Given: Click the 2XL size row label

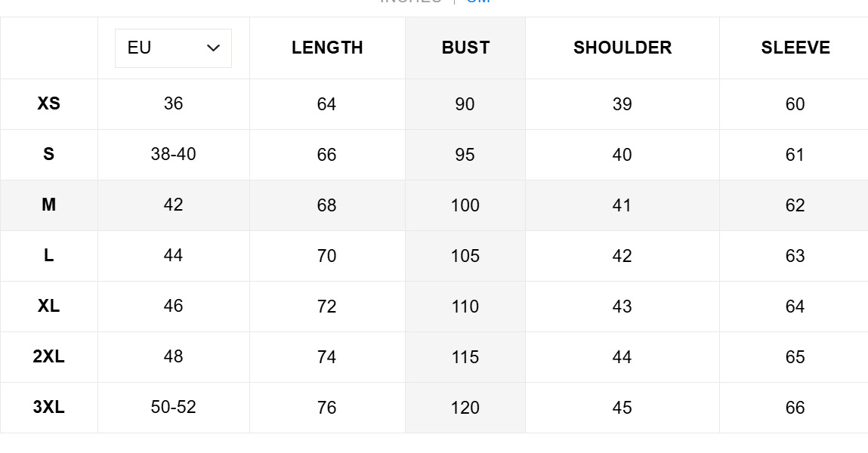Looking at the screenshot, I should 49,356.
